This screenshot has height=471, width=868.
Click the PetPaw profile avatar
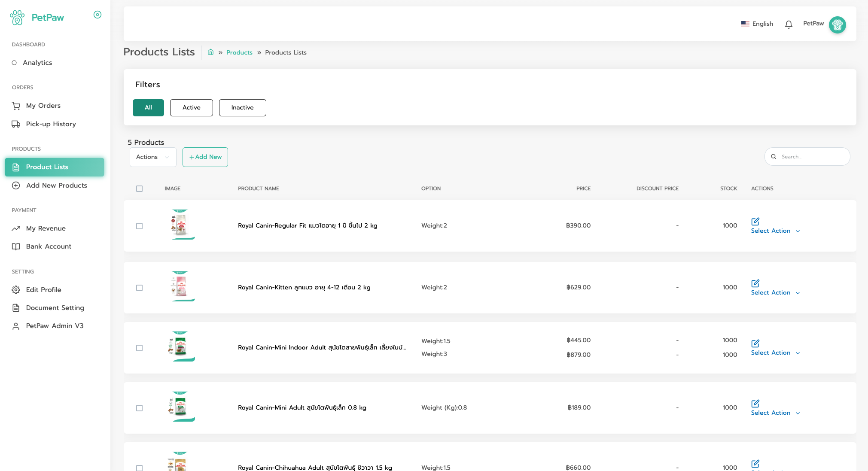[838, 25]
